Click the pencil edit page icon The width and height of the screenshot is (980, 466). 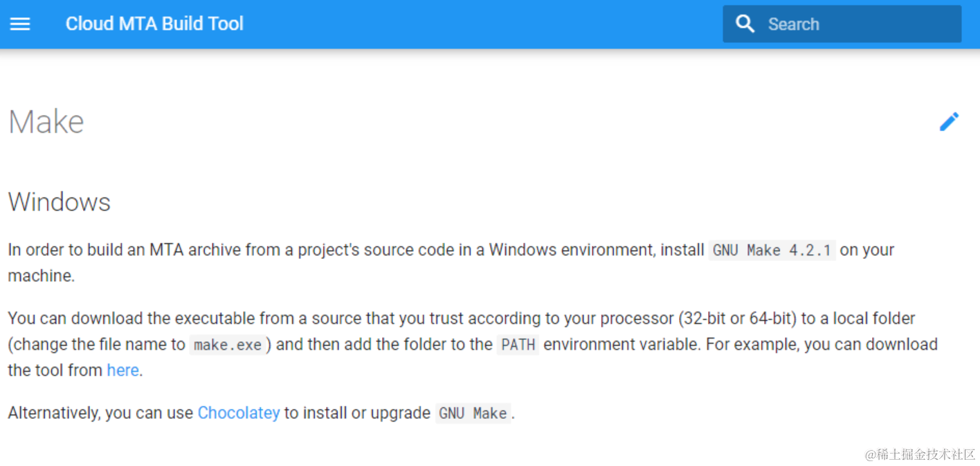pos(949,122)
